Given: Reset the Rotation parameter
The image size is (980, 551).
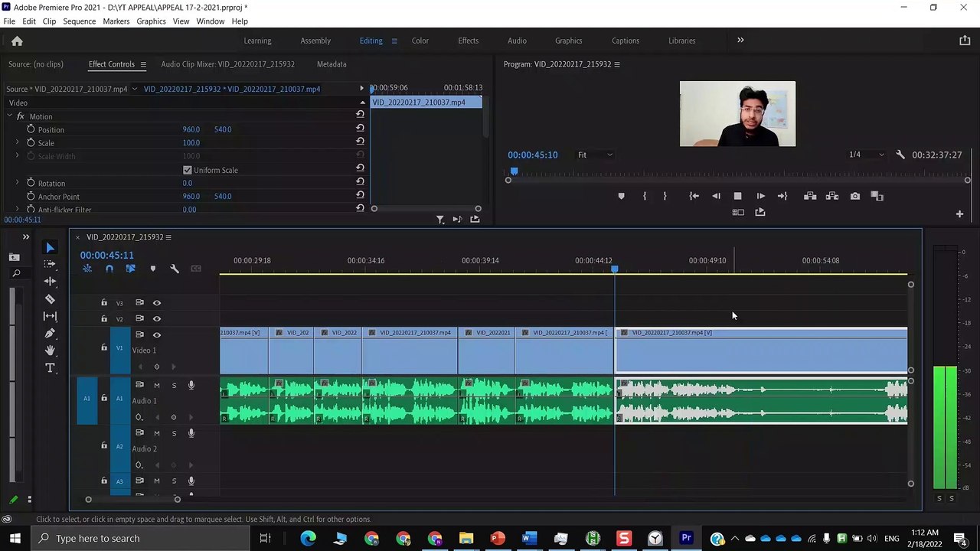Looking at the screenshot, I should pos(360,182).
